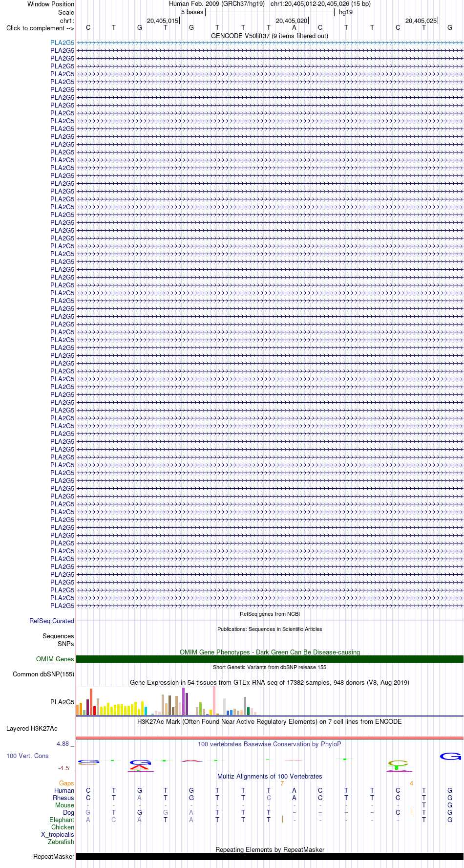Screen dimensions: 464x868
Task: Click the 20,405,025 ruler coordinate
Action: pyautogui.click(x=421, y=21)
